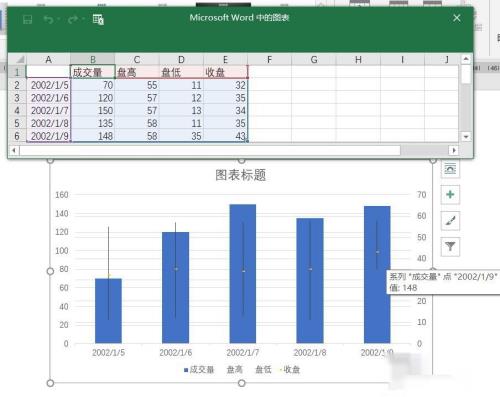Image resolution: width=500 pixels, height=397 pixels.
Task: Open Chart Filters funnel button
Action: 450,246
